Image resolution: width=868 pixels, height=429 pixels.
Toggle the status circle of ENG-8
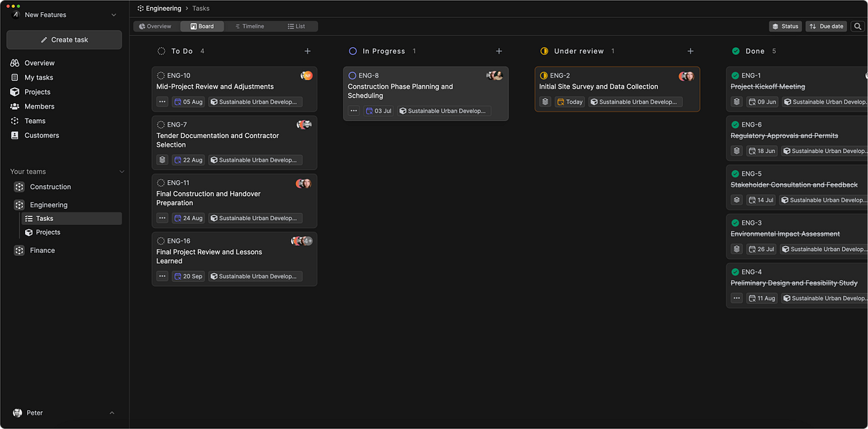tap(352, 76)
